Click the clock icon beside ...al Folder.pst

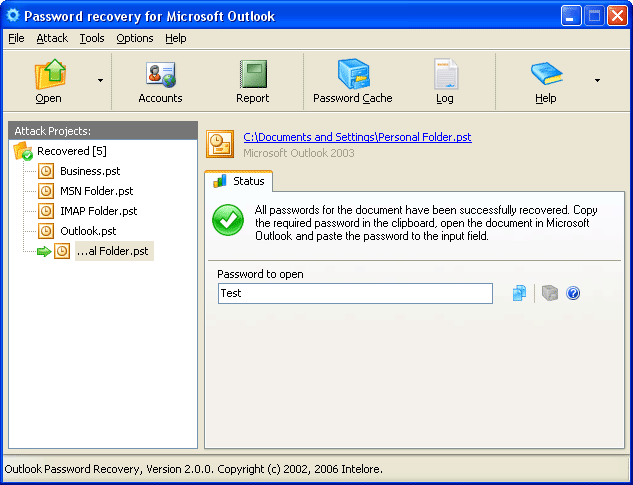click(x=62, y=251)
